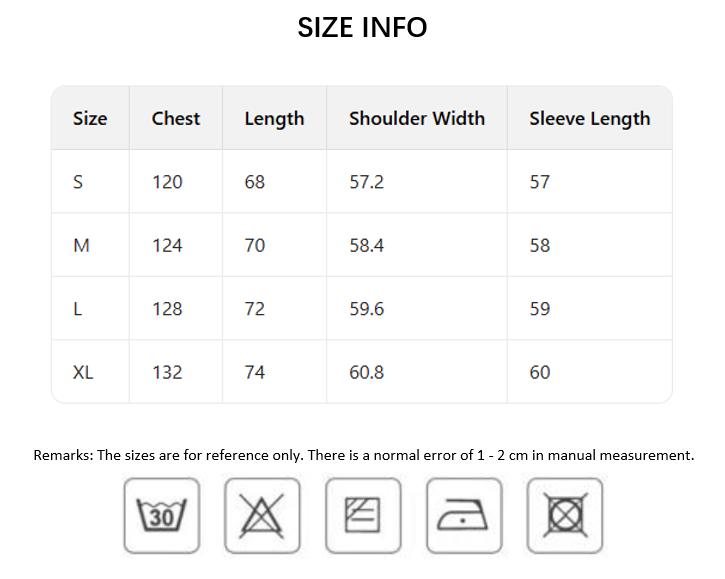Click the XL size row label
The image size is (725, 579).
(x=83, y=372)
